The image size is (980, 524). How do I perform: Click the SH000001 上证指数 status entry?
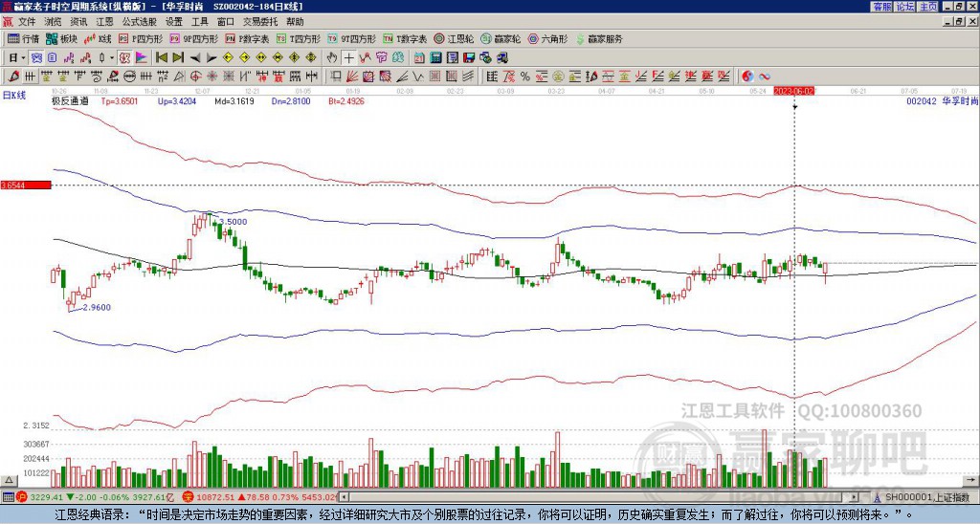927,497
